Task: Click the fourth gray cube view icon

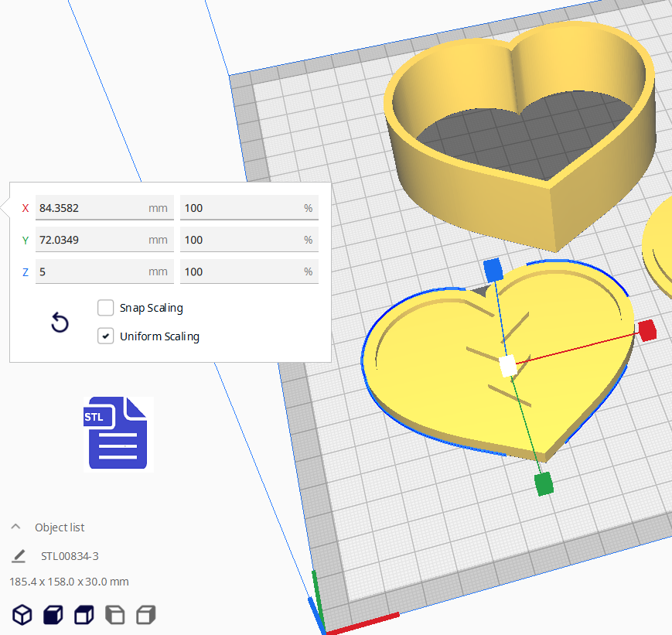Action: [x=114, y=615]
